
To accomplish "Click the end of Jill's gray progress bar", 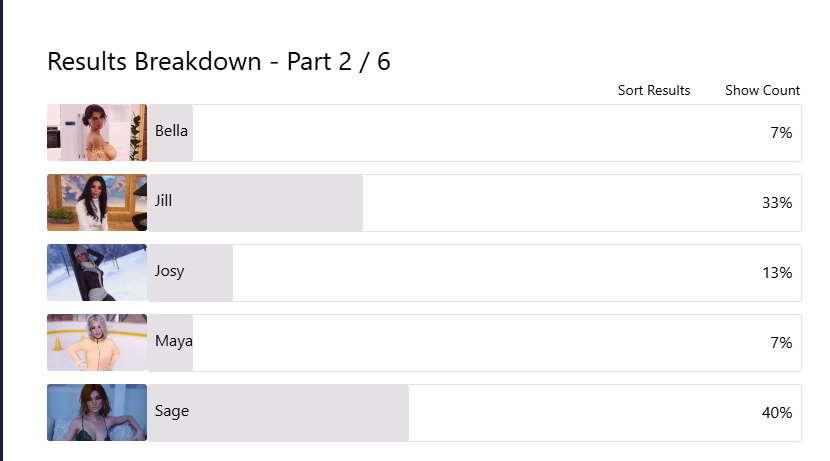I will (358, 202).
